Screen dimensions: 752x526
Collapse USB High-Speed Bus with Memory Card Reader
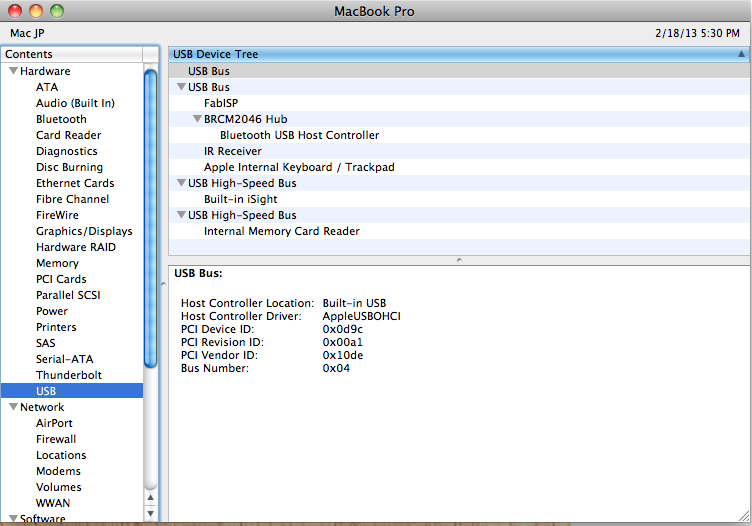[181, 215]
